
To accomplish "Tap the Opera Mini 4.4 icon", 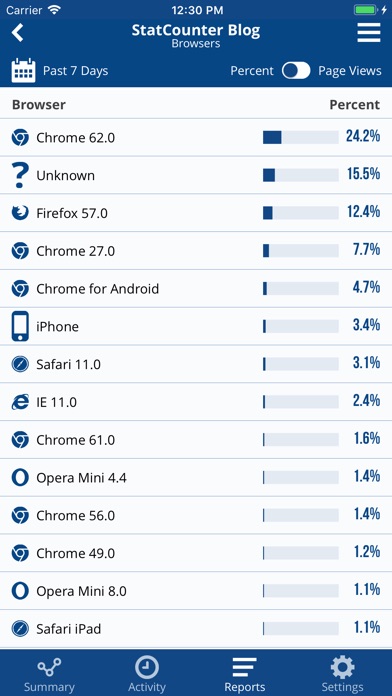I will coord(20,478).
